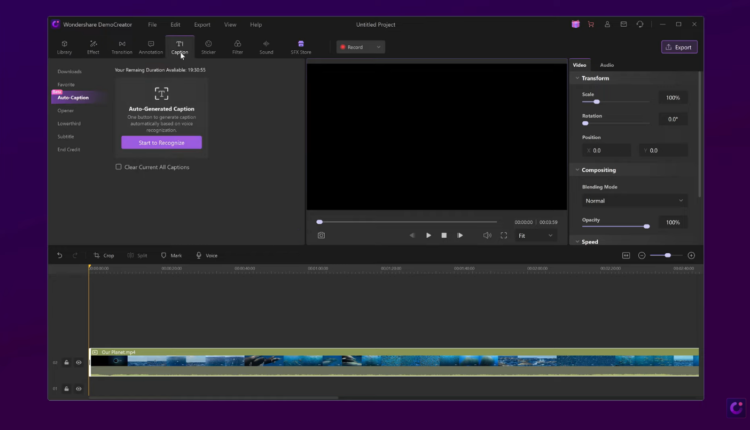Zoom in the timeline
Viewport: 750px width, 430px height.
point(691,255)
